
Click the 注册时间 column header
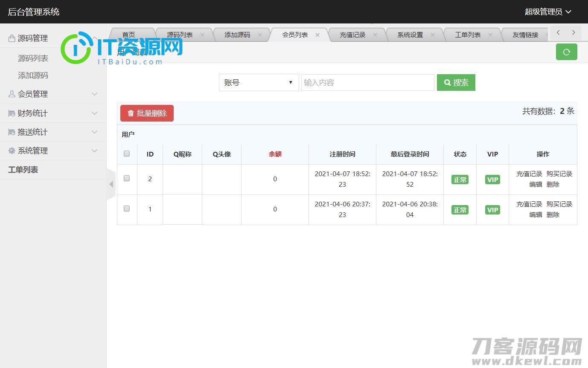(x=342, y=154)
